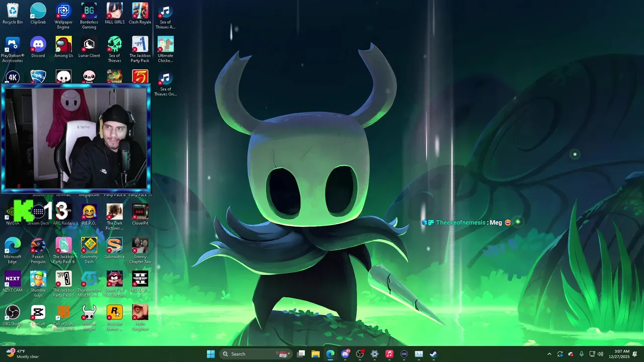Open the volume control in the tray
The height and width of the screenshot is (362, 644).
tap(600, 354)
